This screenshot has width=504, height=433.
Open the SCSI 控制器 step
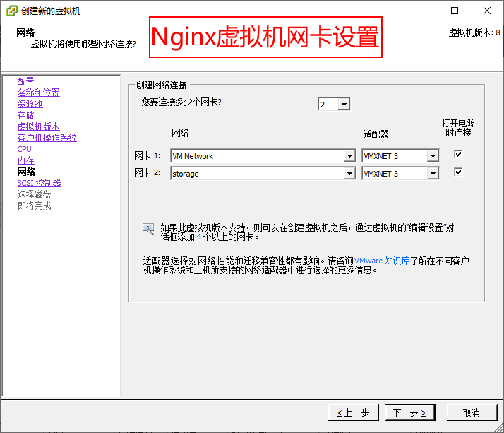tap(39, 183)
